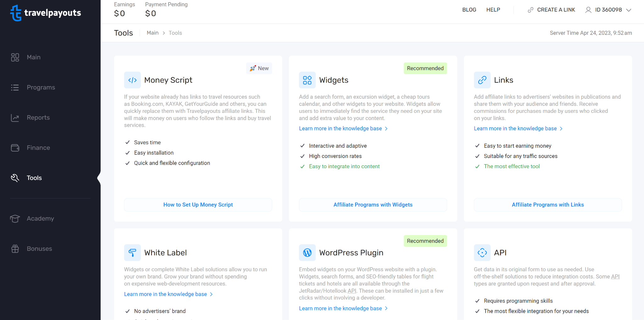This screenshot has width=644, height=320.
Task: Click 'High conversion rates' text
Action: (335, 156)
